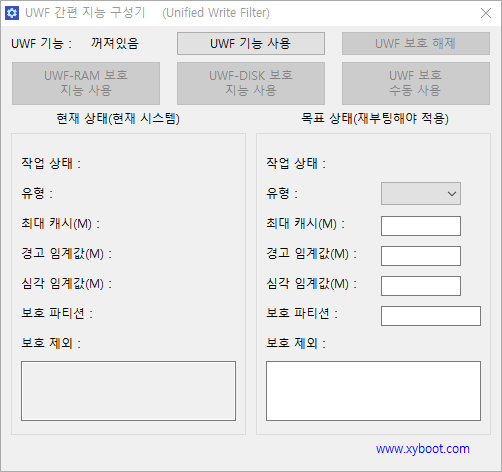Viewport: 502px width, 472px height.
Task: Click the UWF 기능 사용 button
Action: (251, 43)
